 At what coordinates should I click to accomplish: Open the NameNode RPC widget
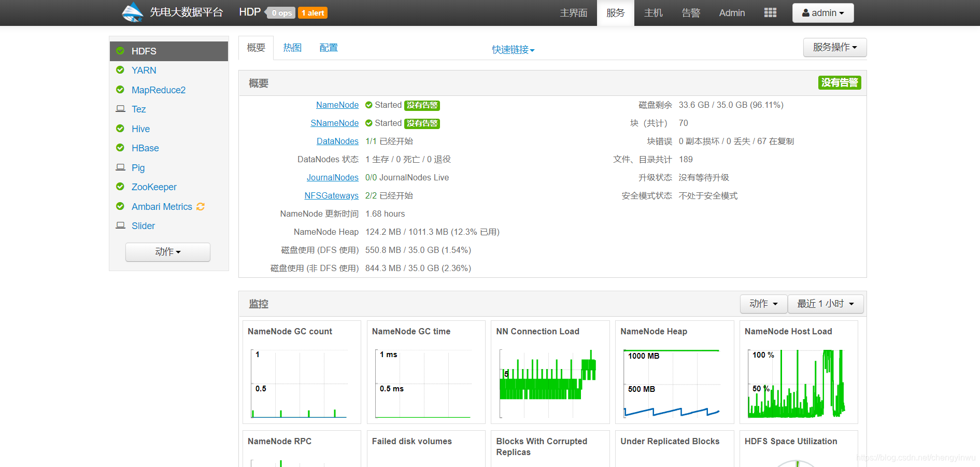[x=302, y=449]
